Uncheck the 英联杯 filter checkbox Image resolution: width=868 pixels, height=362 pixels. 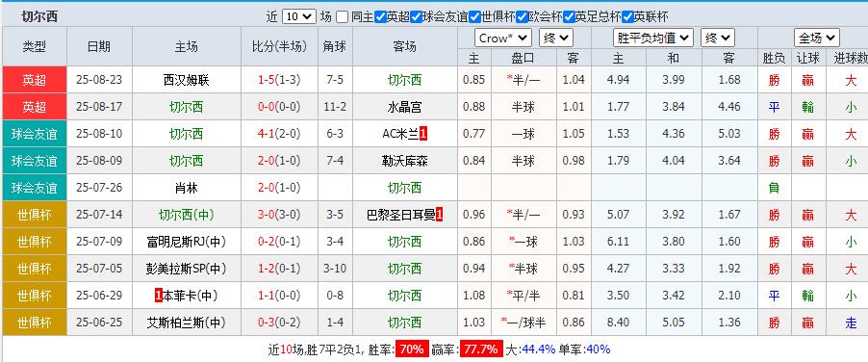(x=627, y=16)
